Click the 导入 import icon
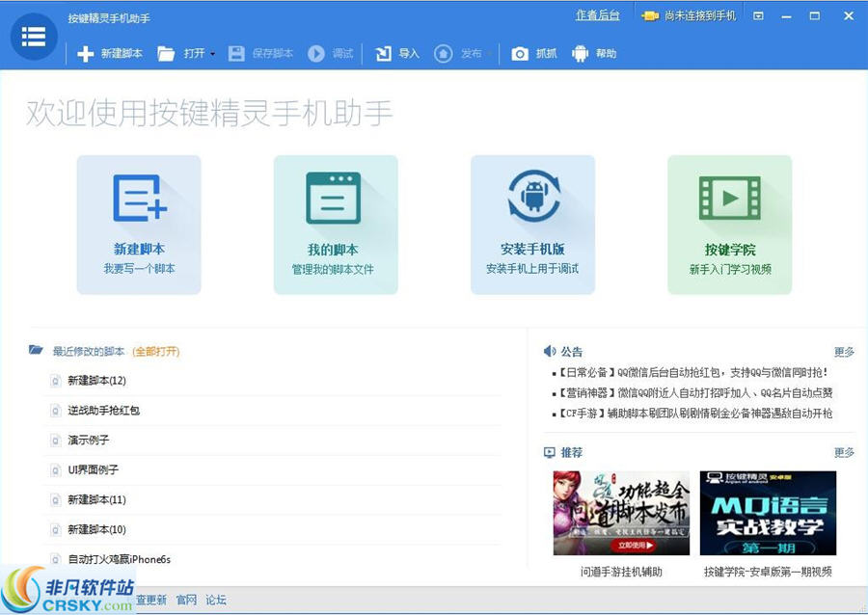The width and height of the screenshot is (868, 615). pos(383,54)
